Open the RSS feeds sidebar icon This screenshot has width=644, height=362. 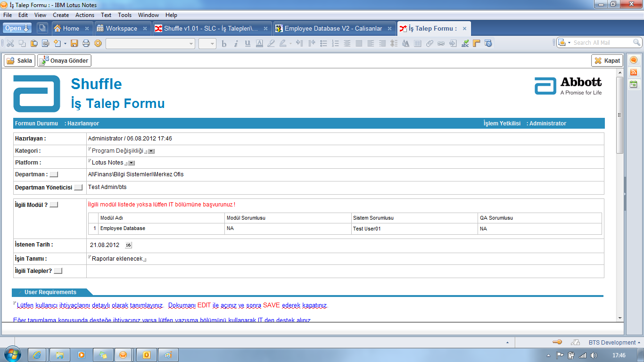[633, 72]
